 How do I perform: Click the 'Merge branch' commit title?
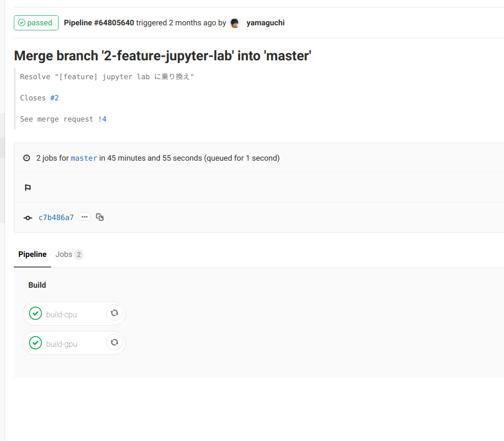163,56
